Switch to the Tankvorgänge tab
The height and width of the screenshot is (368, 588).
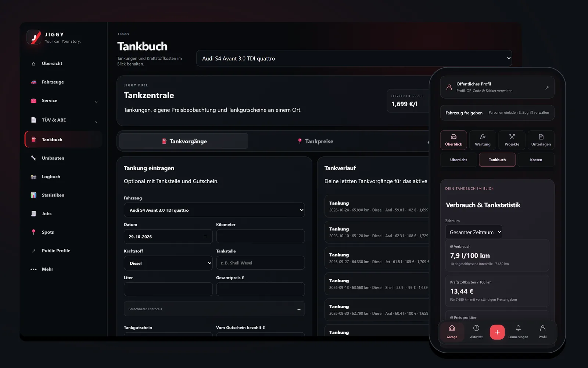[184, 141]
